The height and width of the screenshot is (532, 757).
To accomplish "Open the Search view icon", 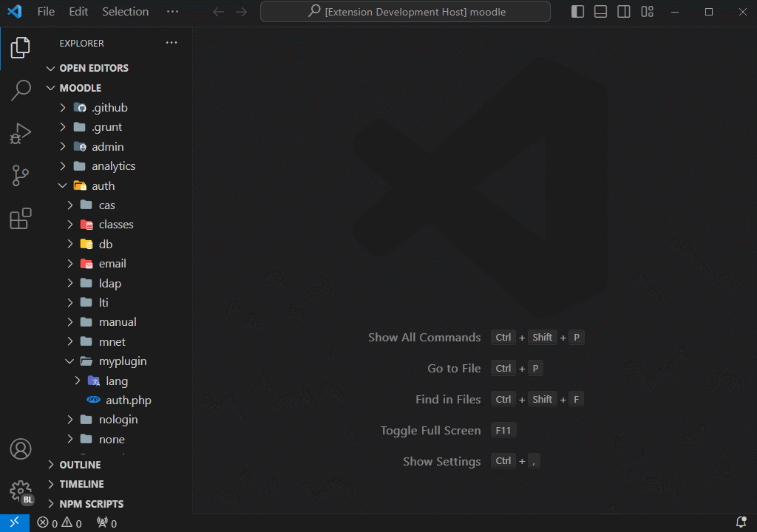I will (x=20, y=90).
